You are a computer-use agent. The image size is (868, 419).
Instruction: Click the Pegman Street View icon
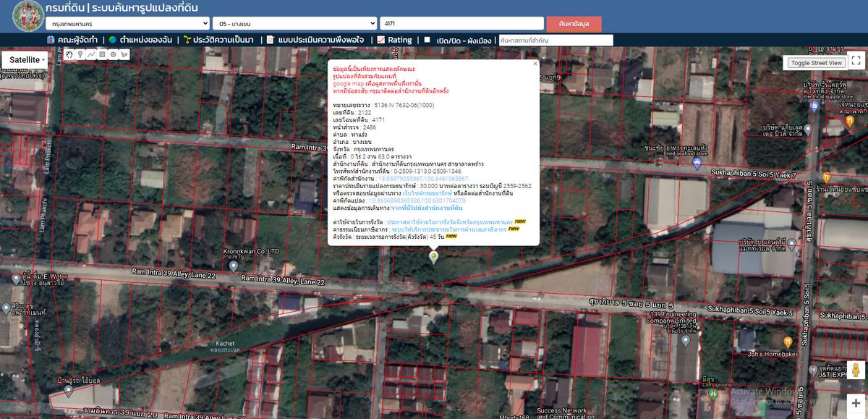(x=857, y=371)
